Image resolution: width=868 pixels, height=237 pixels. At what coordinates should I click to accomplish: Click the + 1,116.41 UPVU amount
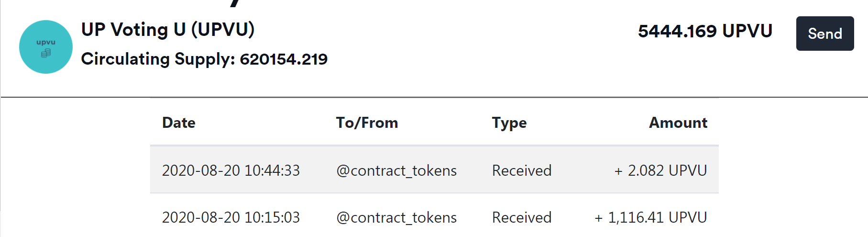[650, 217]
